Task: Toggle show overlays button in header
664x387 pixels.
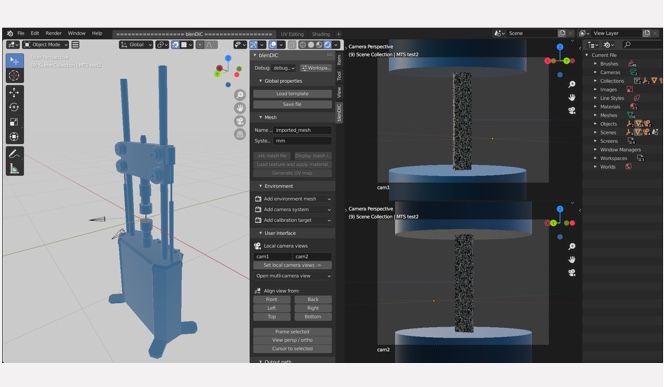Action: (273, 44)
